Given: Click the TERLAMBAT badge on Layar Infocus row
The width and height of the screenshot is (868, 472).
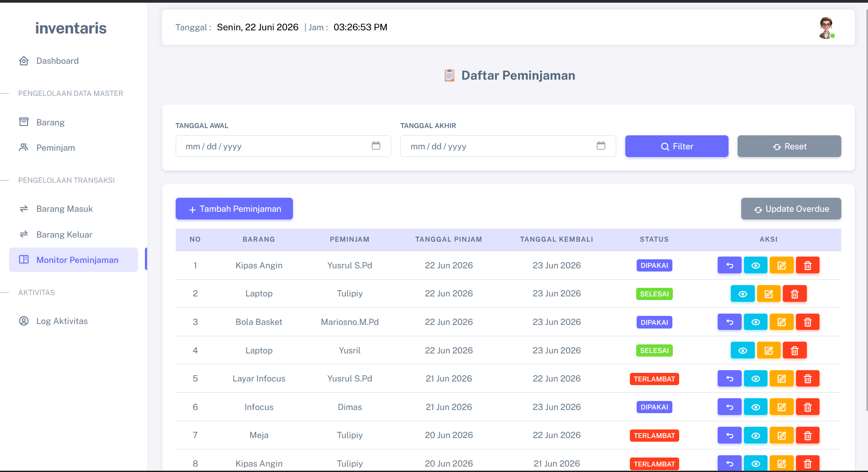Looking at the screenshot, I should click(x=654, y=379).
